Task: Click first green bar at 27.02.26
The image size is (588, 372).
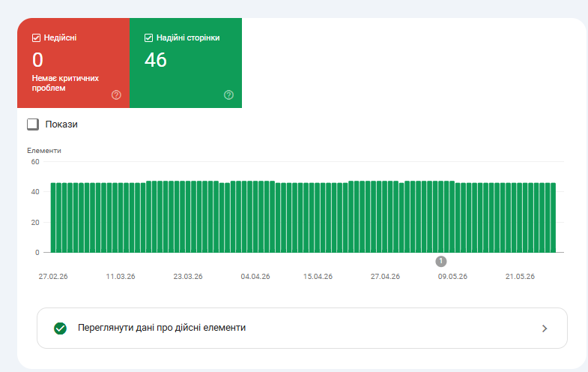Action: pos(53,217)
